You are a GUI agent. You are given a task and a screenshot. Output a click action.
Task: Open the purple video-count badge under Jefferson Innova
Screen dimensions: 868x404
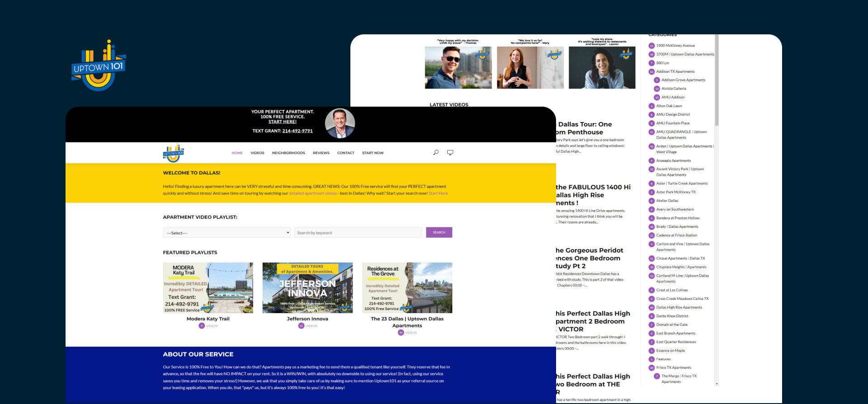[x=301, y=326]
